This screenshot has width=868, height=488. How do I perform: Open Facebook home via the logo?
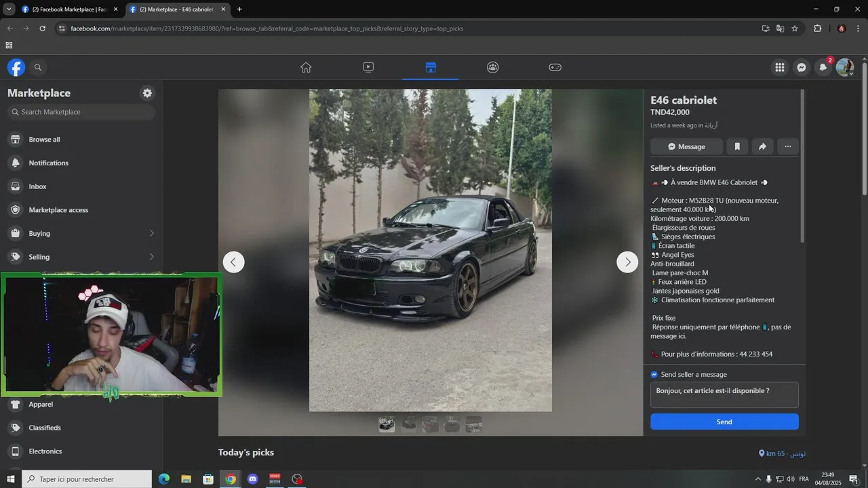(x=16, y=67)
